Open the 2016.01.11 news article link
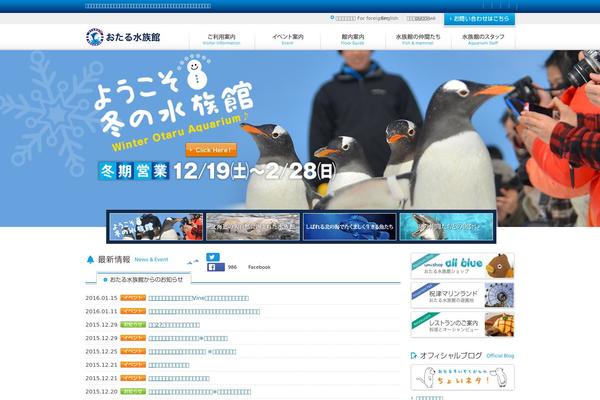The width and height of the screenshot is (600, 400). point(204,312)
